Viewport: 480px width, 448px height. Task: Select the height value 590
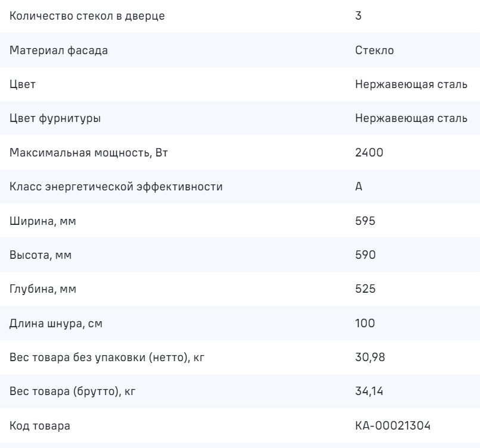click(364, 256)
